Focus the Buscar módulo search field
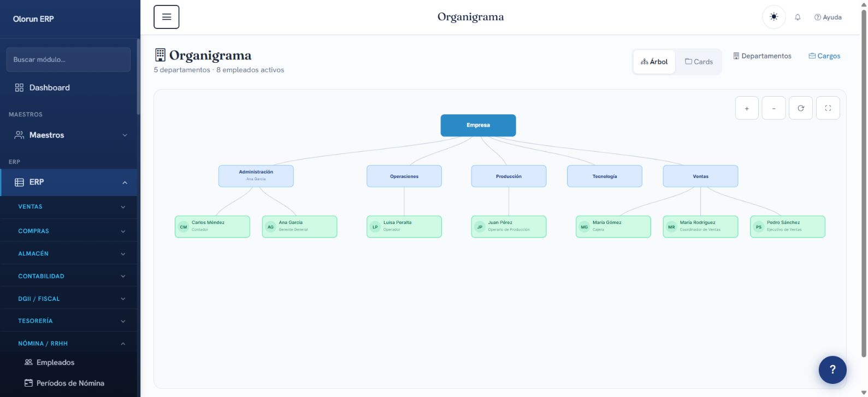The width and height of the screenshot is (868, 397). (x=68, y=60)
